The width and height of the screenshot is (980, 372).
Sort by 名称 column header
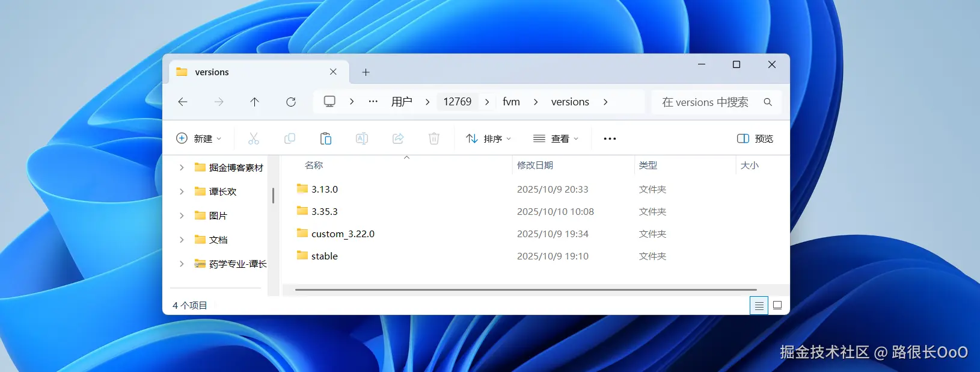click(314, 165)
